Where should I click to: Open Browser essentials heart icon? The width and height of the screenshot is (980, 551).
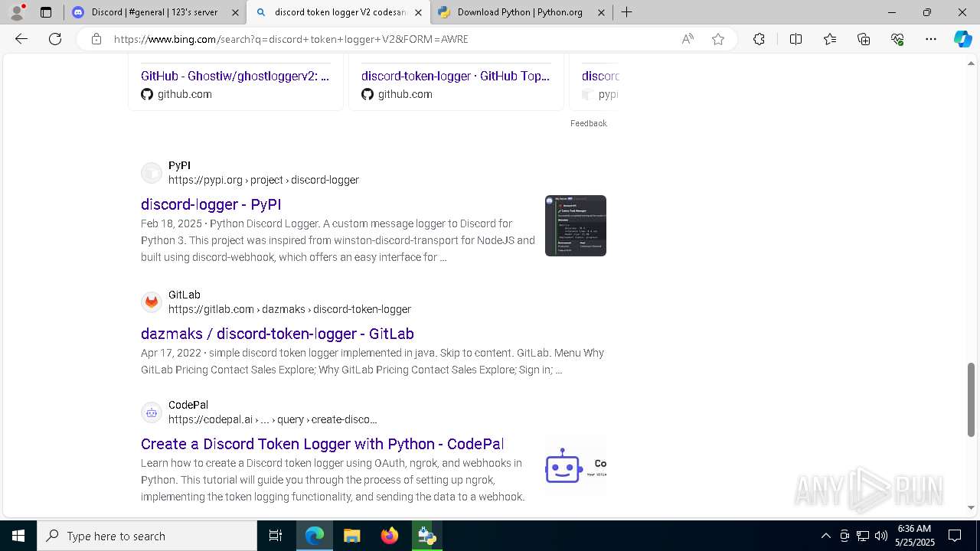(897, 39)
